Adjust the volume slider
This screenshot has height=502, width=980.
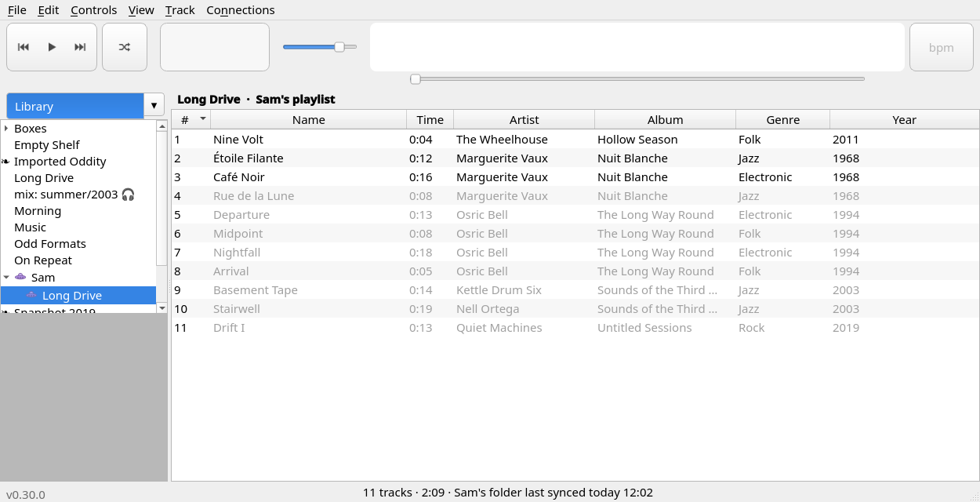point(320,47)
